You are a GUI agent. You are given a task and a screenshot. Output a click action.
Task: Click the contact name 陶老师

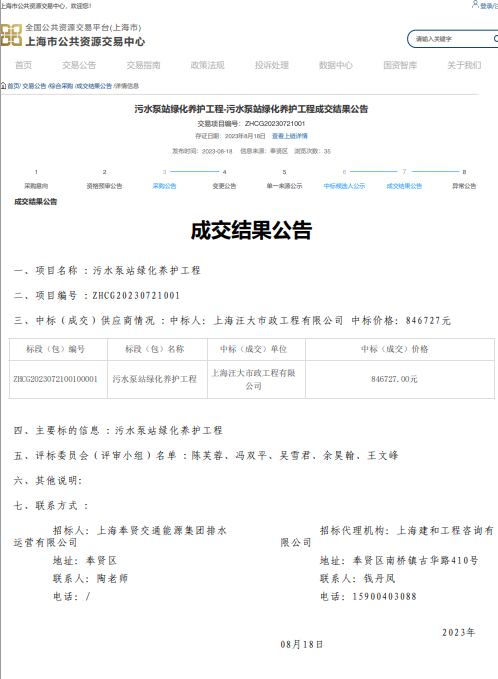pyautogui.click(x=113, y=579)
